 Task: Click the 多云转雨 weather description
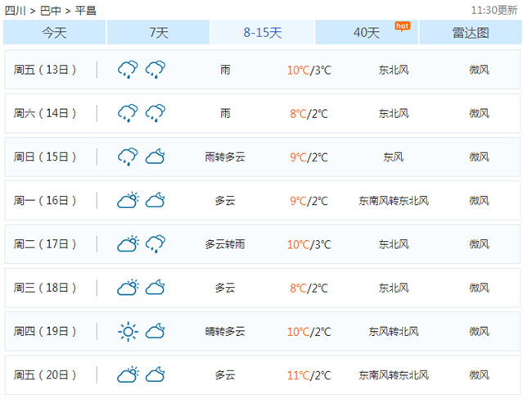click(x=225, y=244)
